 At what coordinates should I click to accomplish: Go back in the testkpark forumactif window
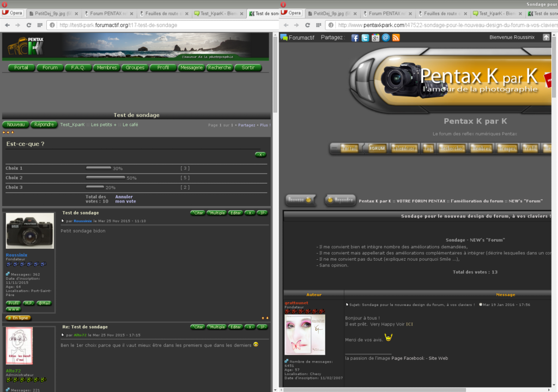8,25
